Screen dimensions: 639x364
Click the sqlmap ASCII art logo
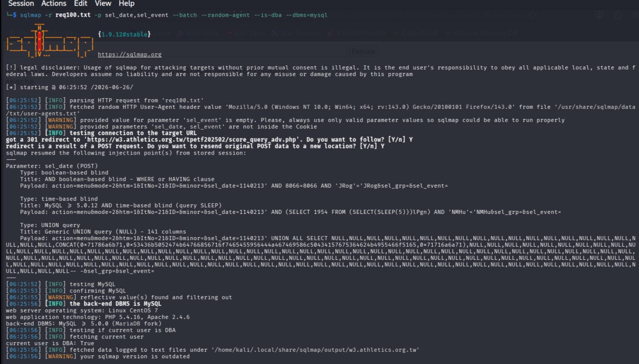49,41
